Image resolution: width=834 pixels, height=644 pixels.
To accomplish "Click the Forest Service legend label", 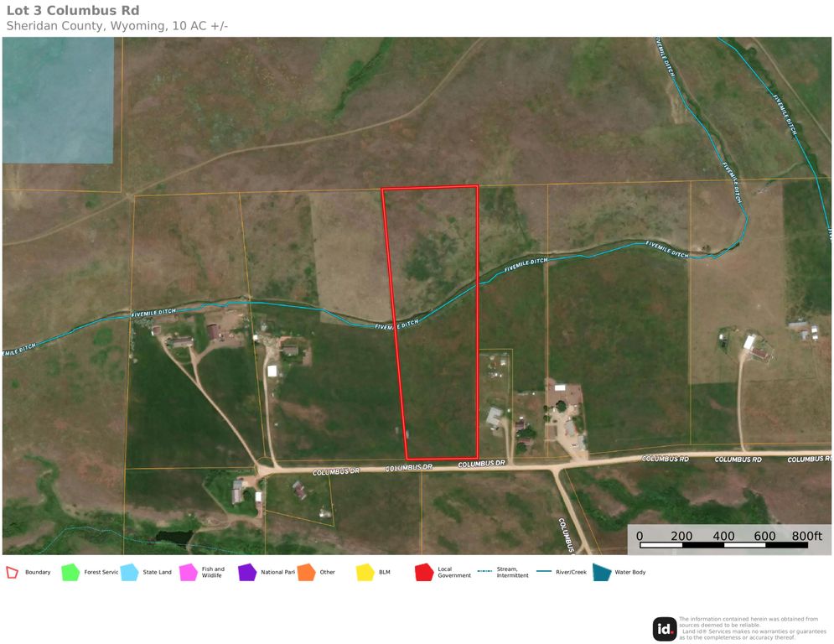I will [x=101, y=572].
